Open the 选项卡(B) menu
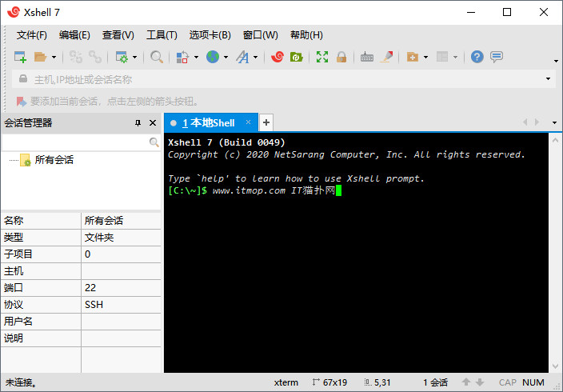The width and height of the screenshot is (563, 392). click(210, 35)
